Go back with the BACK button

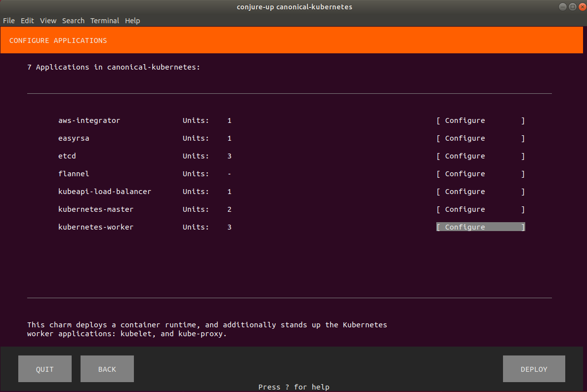[107, 369]
